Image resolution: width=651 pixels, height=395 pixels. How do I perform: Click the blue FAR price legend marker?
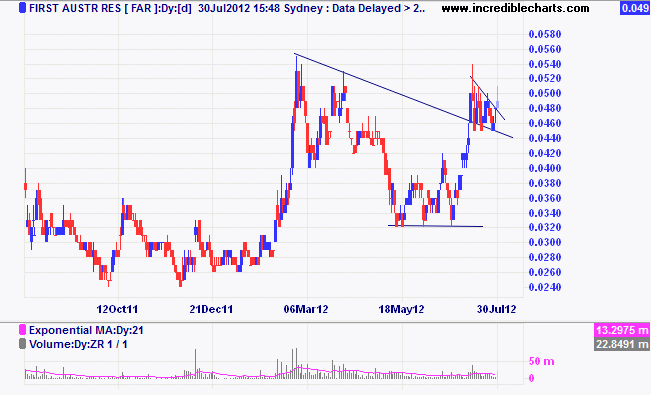point(22,8)
